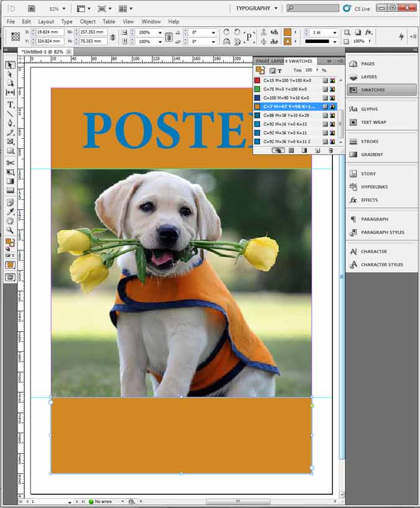This screenshot has width=420, height=508.
Task: Toggle fill and stroke proxy in Swatches panel
Action: point(260,70)
